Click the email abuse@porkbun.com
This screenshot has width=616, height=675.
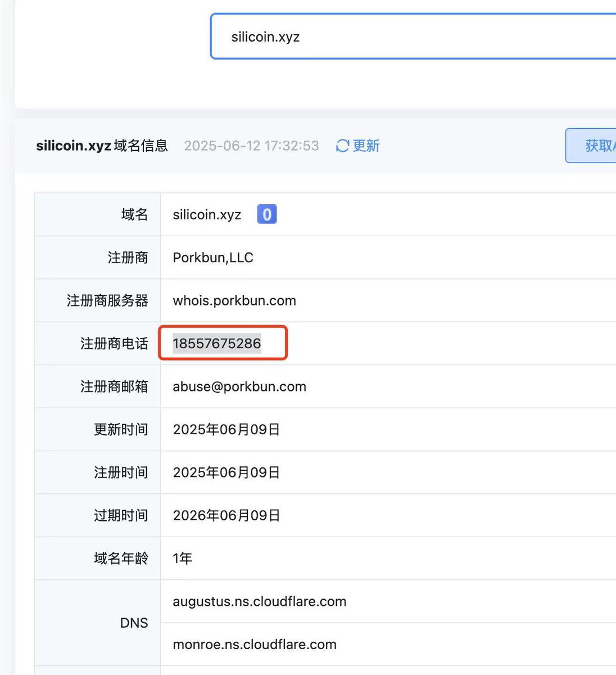tap(239, 386)
